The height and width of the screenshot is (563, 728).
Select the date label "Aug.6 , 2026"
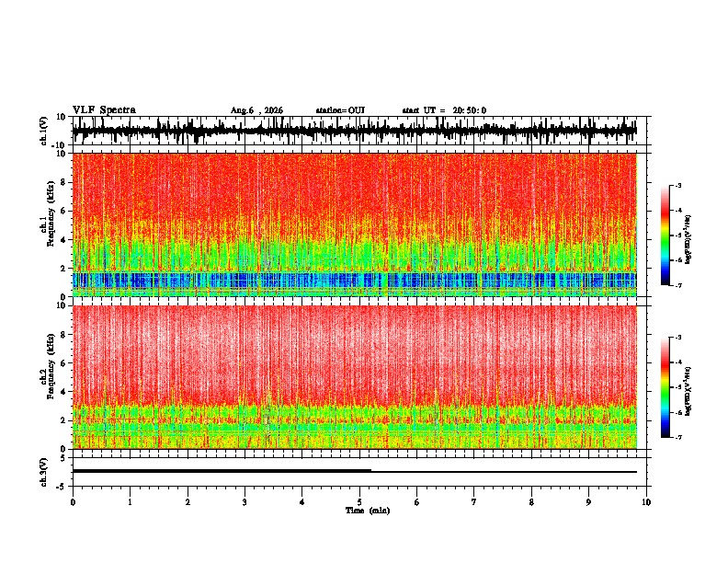pos(256,110)
